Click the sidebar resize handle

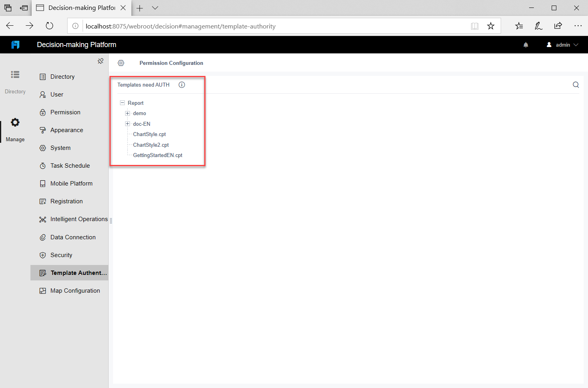coord(111,221)
